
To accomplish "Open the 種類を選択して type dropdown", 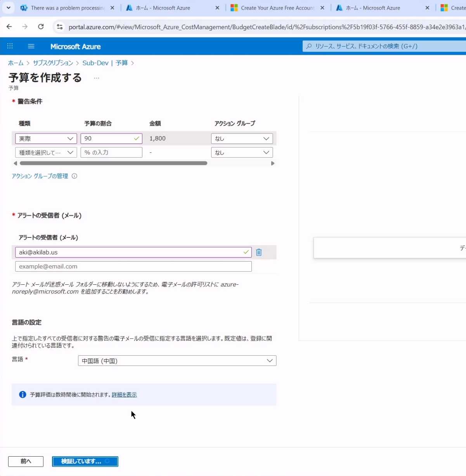I will 46,152.
